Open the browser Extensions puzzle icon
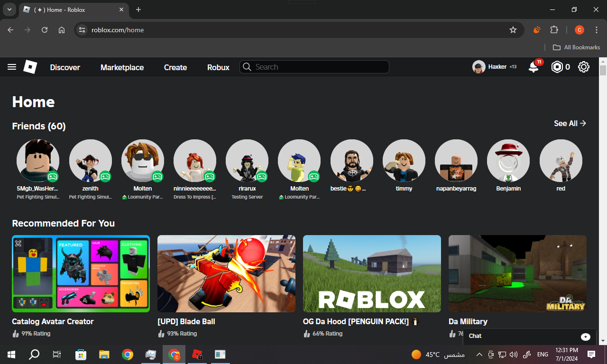This screenshot has height=364, width=607. (554, 30)
